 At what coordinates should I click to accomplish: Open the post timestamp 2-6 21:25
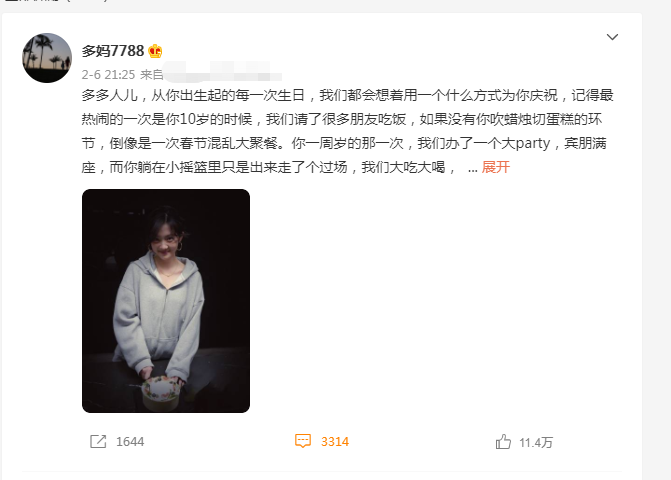click(x=108, y=75)
